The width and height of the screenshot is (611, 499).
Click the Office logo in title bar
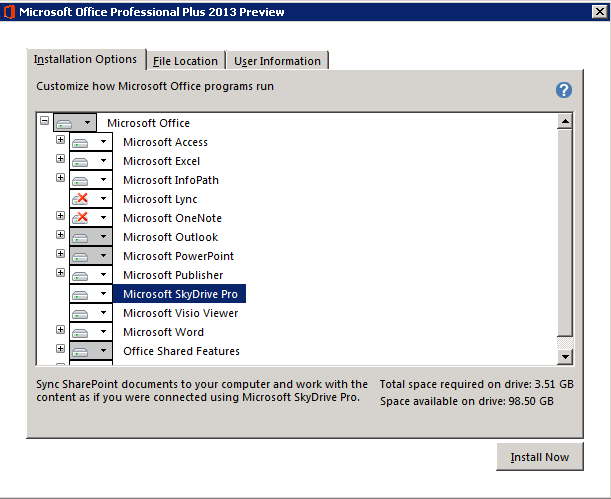coord(9,12)
